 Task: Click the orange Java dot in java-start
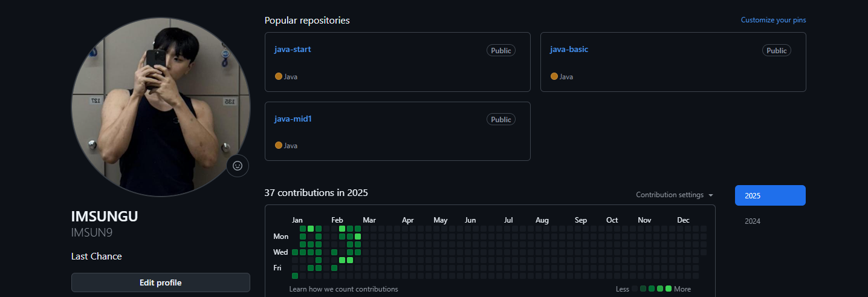tap(279, 76)
